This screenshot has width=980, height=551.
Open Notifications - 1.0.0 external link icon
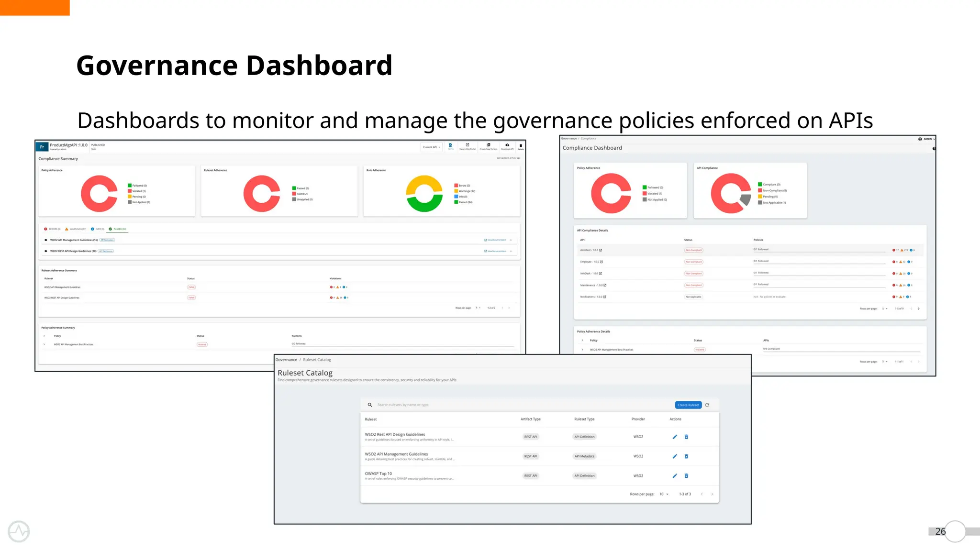pyautogui.click(x=605, y=297)
